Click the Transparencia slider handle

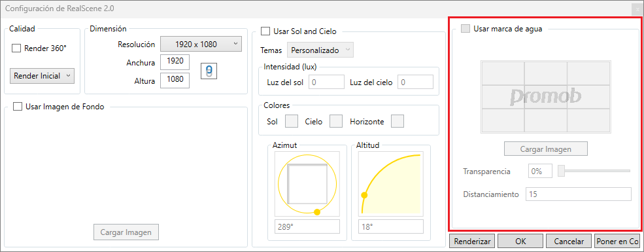tap(561, 171)
